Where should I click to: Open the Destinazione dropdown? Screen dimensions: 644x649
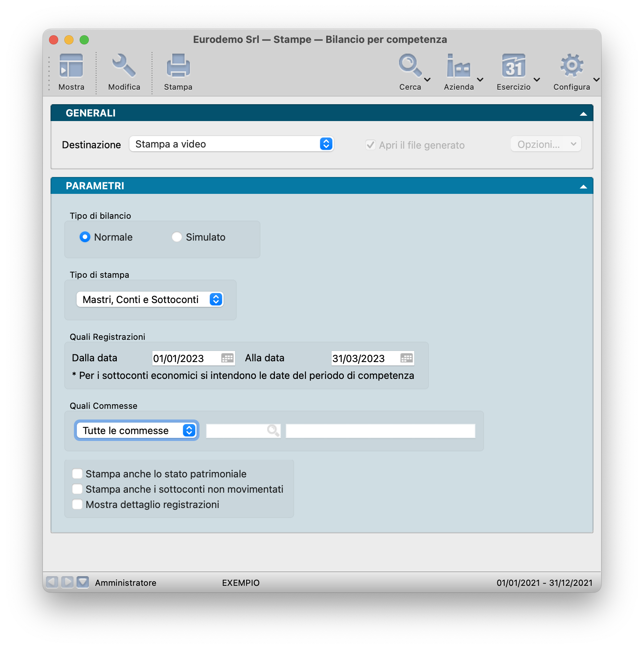[231, 144]
